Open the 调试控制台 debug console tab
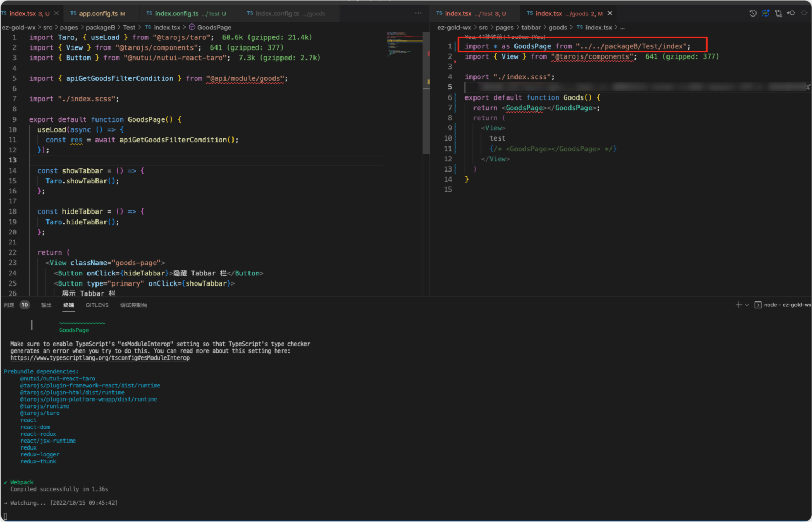 [x=133, y=305]
